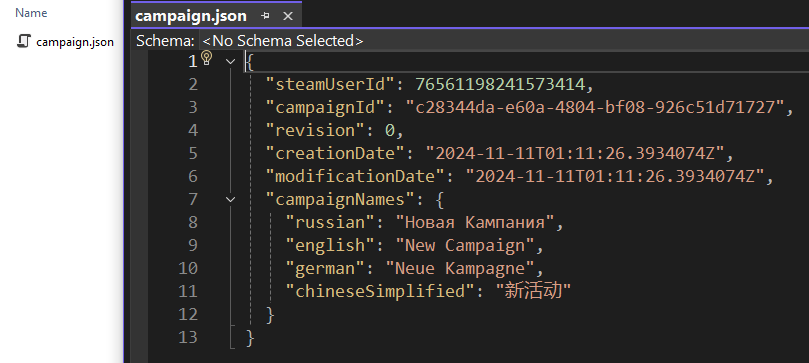
Task: Click the modificationDate key on line 6
Action: click(355, 176)
